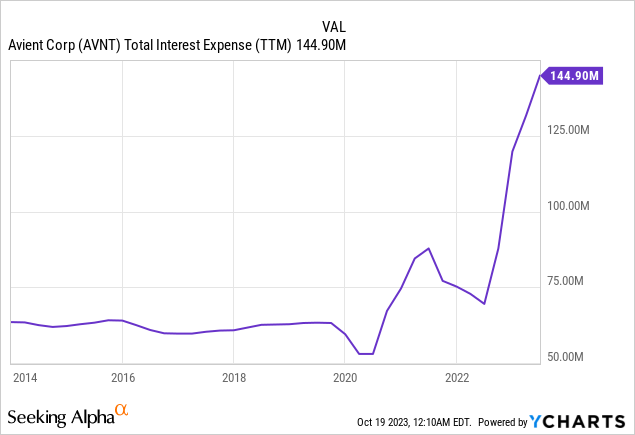Image resolution: width=635 pixels, height=435 pixels.
Task: Select the VAL column header
Action: click(333, 27)
